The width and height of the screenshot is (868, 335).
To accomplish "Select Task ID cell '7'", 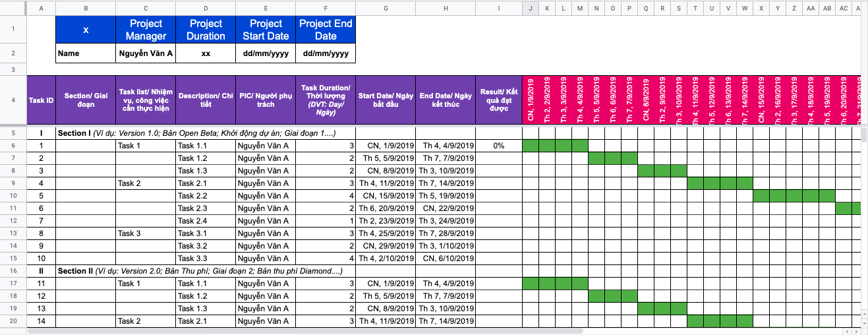I will pyautogui.click(x=41, y=221).
